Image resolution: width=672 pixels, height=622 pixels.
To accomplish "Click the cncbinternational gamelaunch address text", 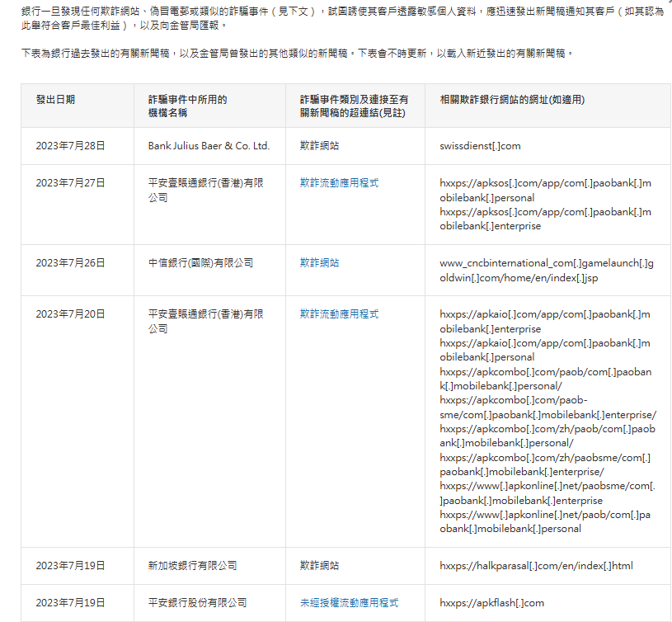I will click(546, 271).
